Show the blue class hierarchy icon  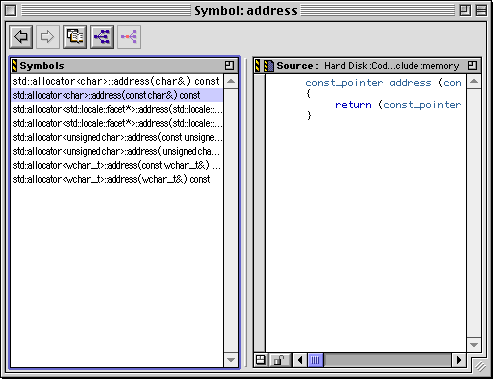[102, 37]
